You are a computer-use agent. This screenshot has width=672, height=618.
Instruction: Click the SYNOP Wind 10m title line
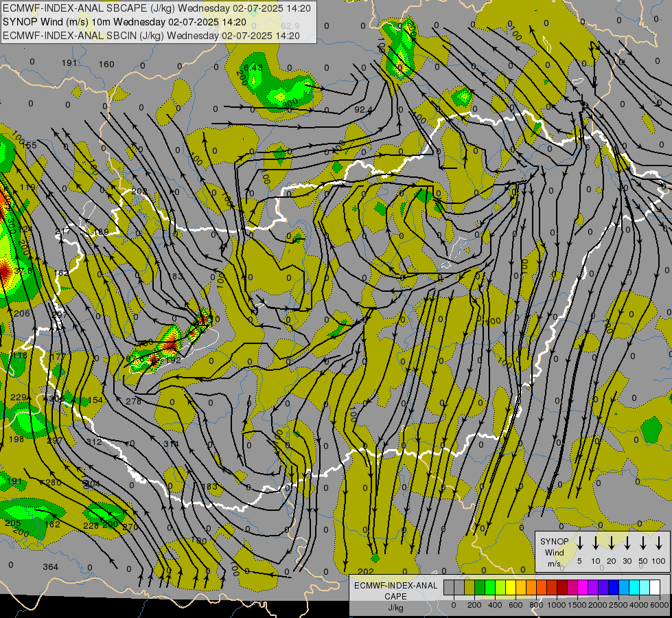(125, 22)
